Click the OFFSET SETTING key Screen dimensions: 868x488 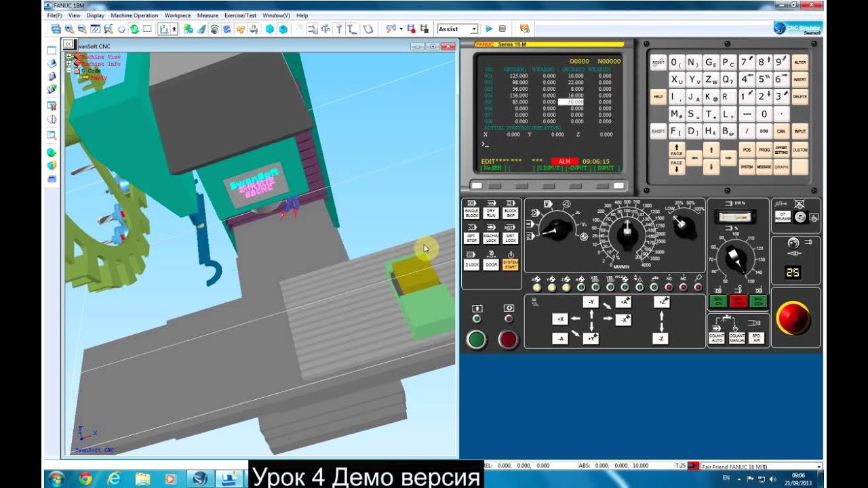[x=782, y=150]
